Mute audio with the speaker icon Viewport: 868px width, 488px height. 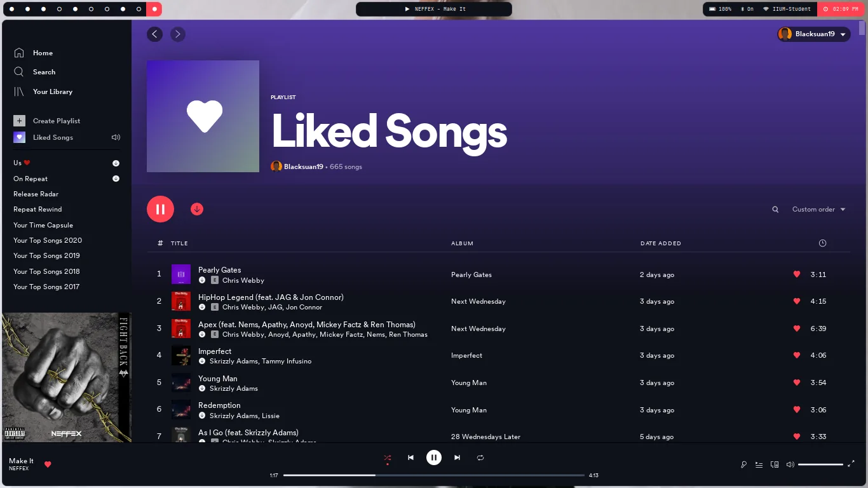pos(790,464)
